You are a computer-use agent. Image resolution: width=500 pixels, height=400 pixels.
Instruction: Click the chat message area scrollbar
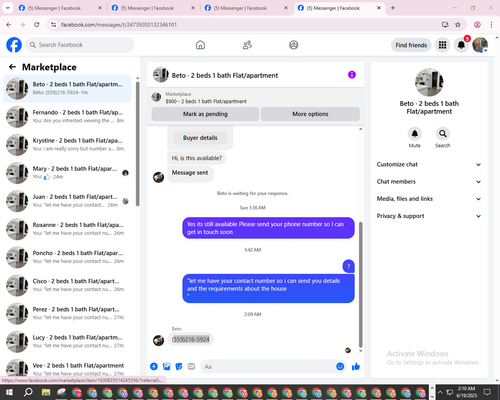pos(360,285)
